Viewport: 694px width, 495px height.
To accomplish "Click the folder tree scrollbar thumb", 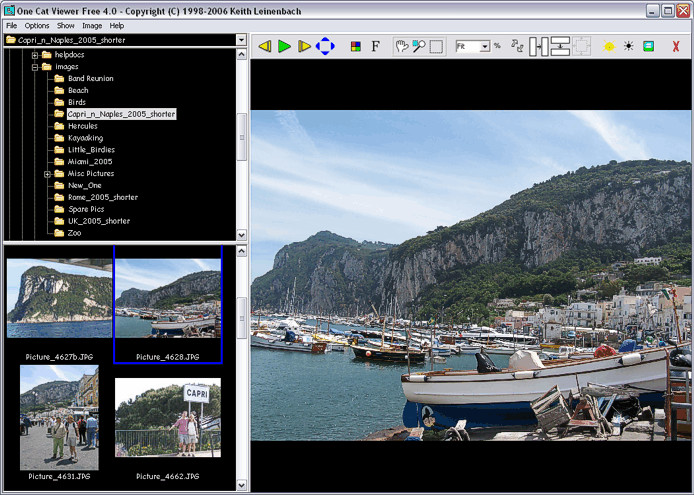I will tap(242, 138).
